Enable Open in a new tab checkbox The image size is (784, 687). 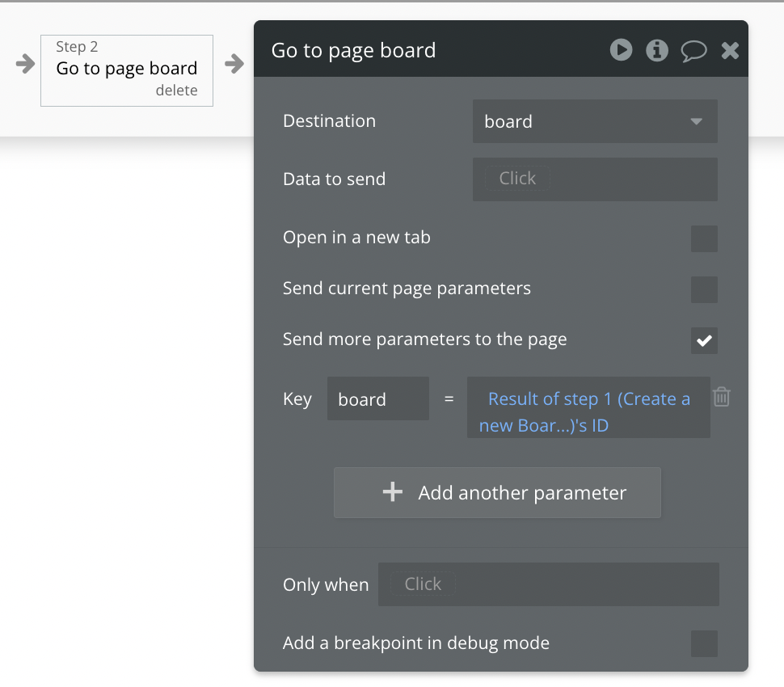[x=704, y=239]
